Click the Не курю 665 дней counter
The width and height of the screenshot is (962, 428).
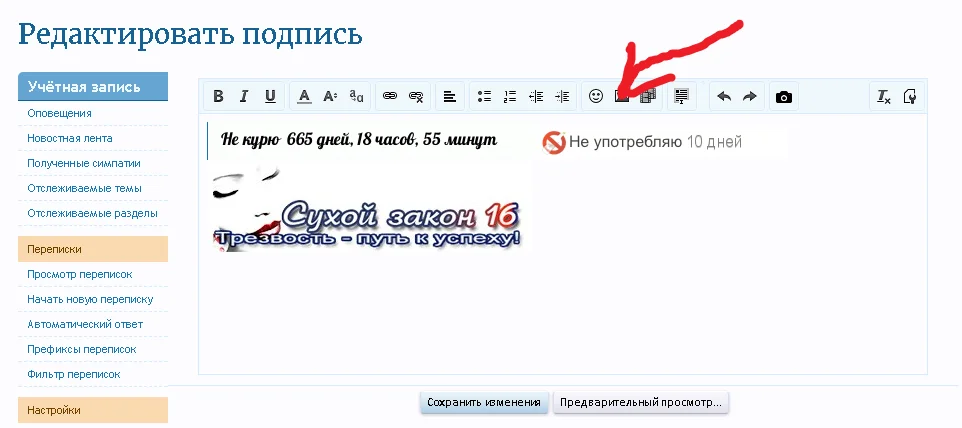pos(359,140)
